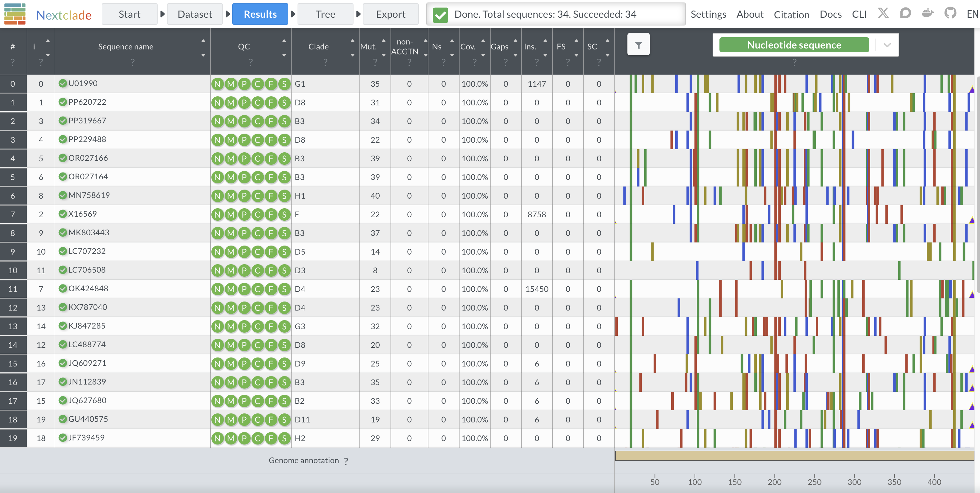Screen dimensions: 980x493
Task: Click the Nextclade logo icon
Action: click(x=15, y=14)
